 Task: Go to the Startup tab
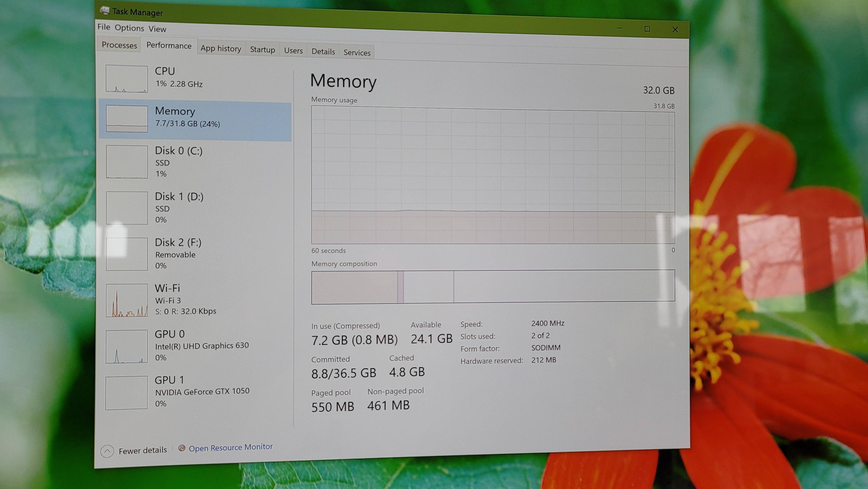[262, 50]
